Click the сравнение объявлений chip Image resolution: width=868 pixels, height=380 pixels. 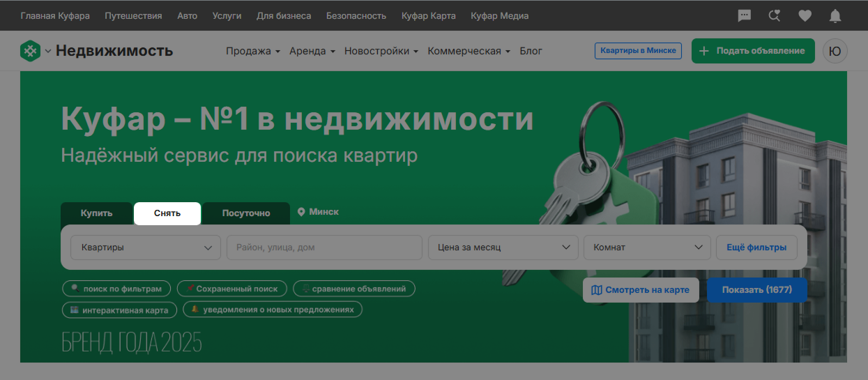pyautogui.click(x=354, y=289)
